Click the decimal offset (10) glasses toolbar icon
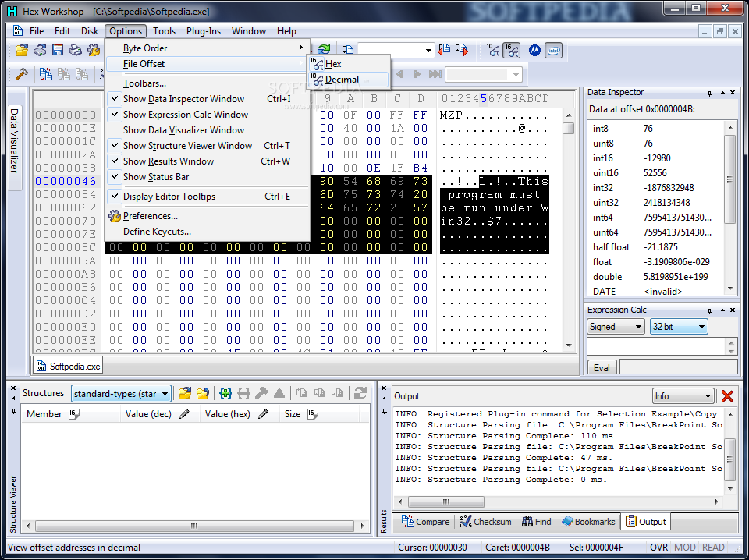This screenshot has width=749, height=560. 492,50
